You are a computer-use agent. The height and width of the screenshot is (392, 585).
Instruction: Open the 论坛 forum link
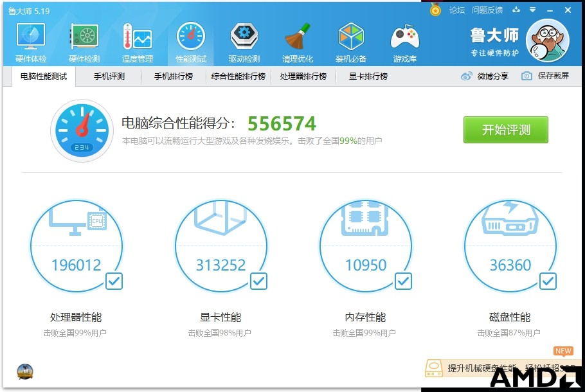pyautogui.click(x=456, y=10)
